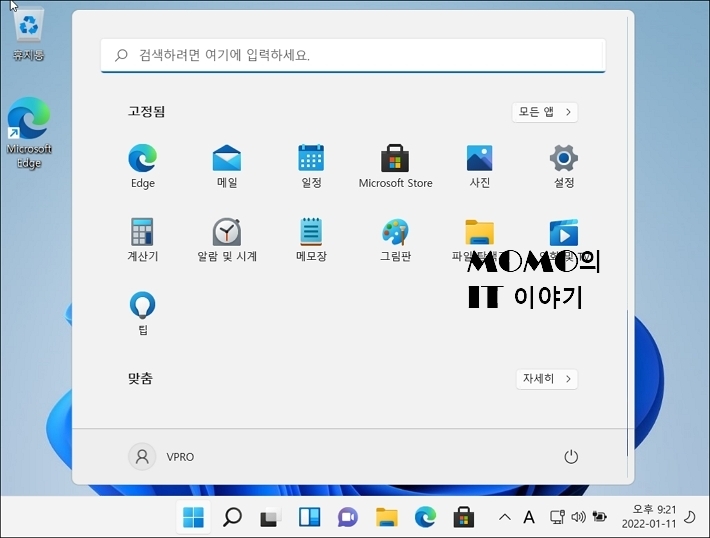Select the 휴지통 recycle bin on desktop
Screen dimensions: 710x538
(28, 35)
